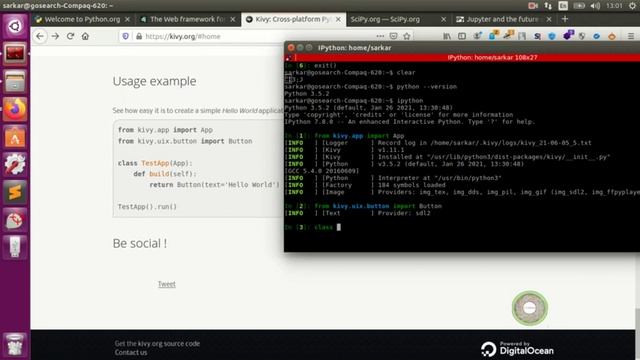This screenshot has height=360, width=640.
Task: Launch Firefox from the dock
Action: pos(15,109)
